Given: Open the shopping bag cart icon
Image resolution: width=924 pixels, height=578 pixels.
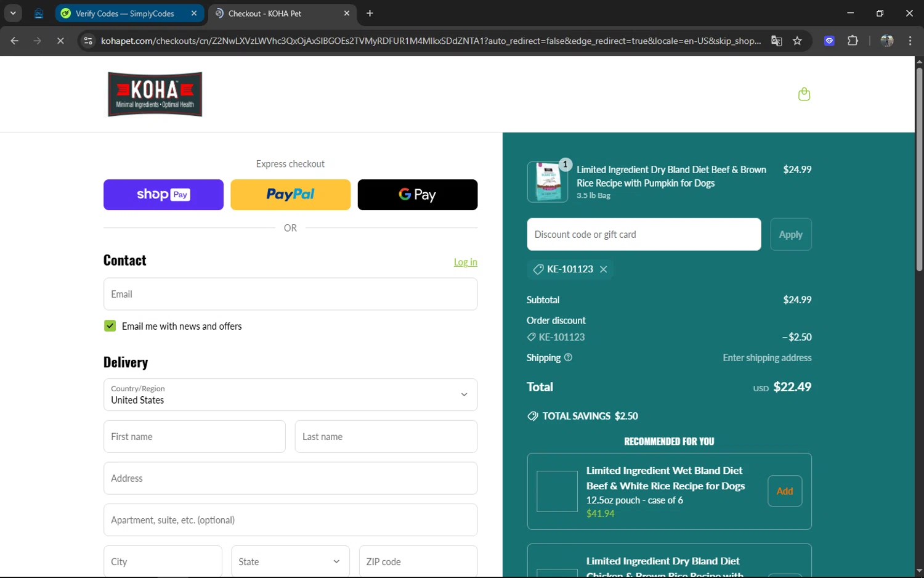Looking at the screenshot, I should (804, 94).
